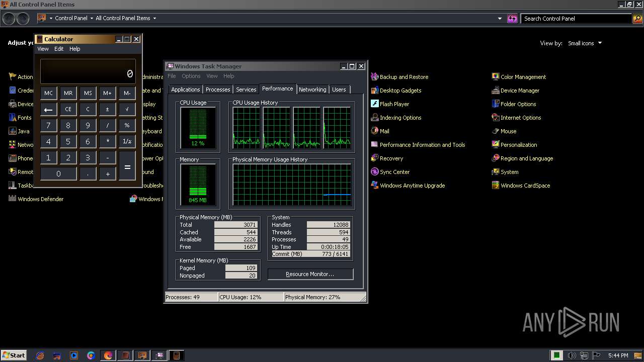Viewport: 644px width, 362px height.
Task: Switch to the Services tab
Action: (x=246, y=89)
